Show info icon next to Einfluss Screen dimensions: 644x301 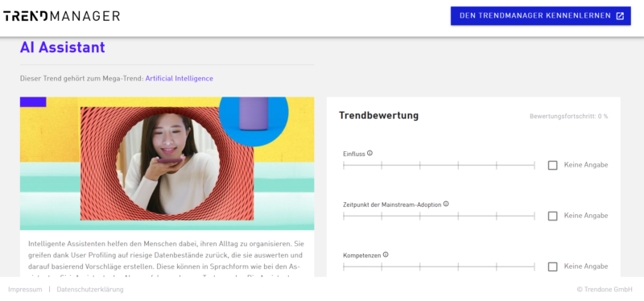pos(369,153)
